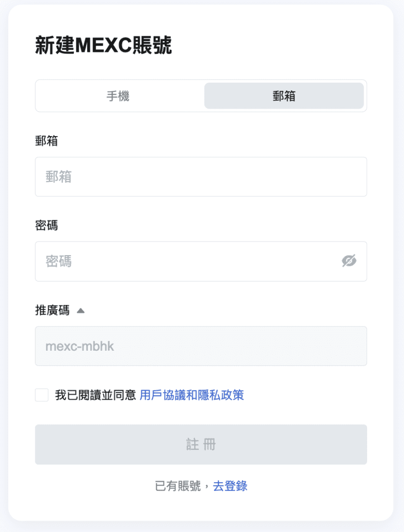Open the 用戶協議 user agreement link text
Screen dimensions: 404x532
point(163,395)
